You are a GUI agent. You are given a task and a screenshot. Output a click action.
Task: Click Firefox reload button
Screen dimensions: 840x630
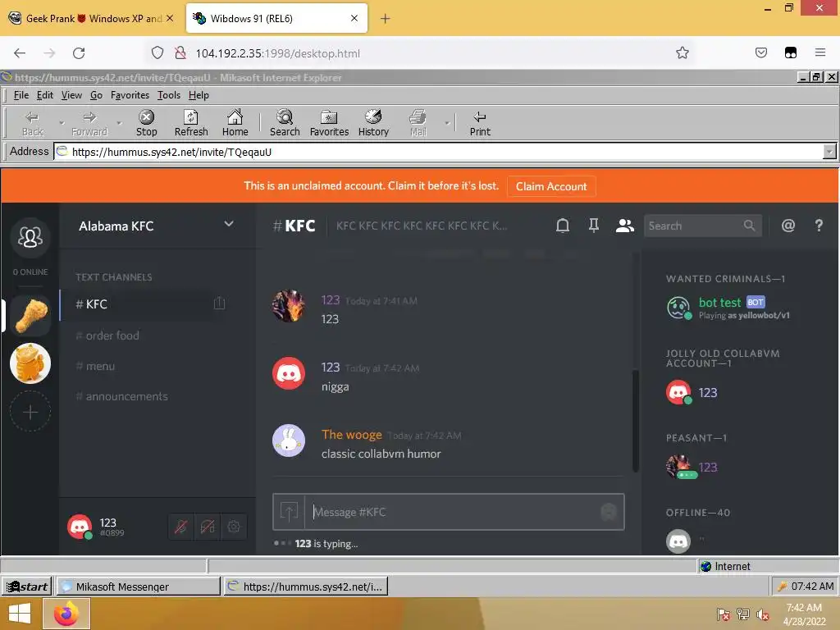pos(79,53)
